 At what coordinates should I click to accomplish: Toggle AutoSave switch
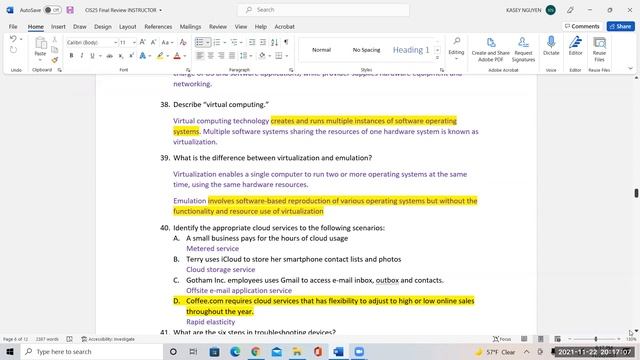(52, 10)
